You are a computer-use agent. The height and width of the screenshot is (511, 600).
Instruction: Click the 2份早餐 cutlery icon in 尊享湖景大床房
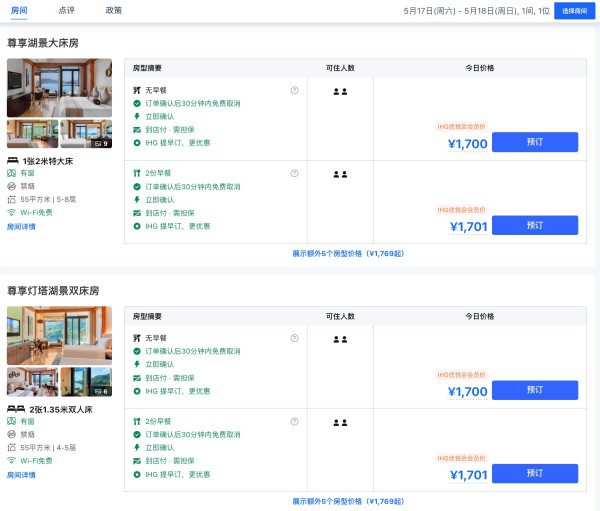click(x=137, y=173)
